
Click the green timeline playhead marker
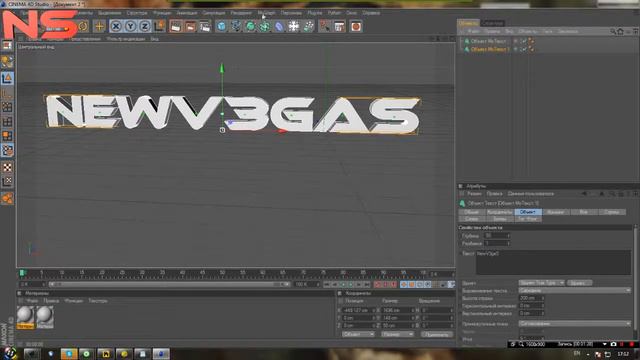[x=22, y=273]
